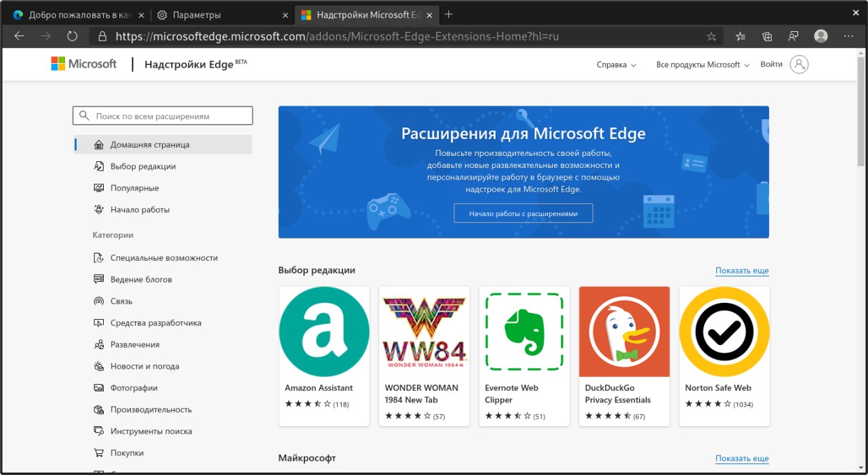
Task: Open the Edge three-dot settings menu
Action: (848, 36)
